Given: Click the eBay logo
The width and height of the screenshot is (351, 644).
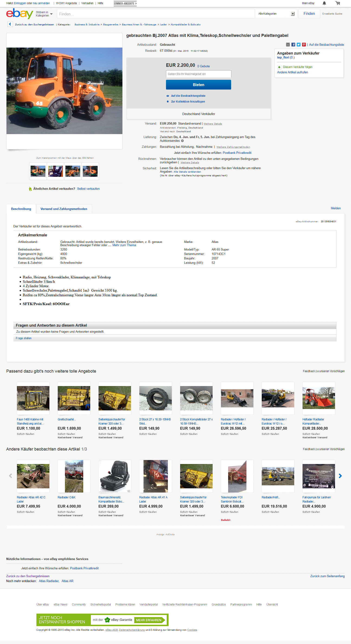Looking at the screenshot, I should pyautogui.click(x=19, y=13).
